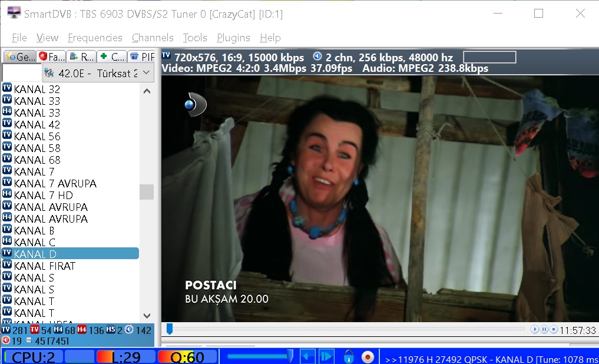The image size is (599, 364).
Task: Click the TV icon beside KANAL 32
Action: pos(7,88)
